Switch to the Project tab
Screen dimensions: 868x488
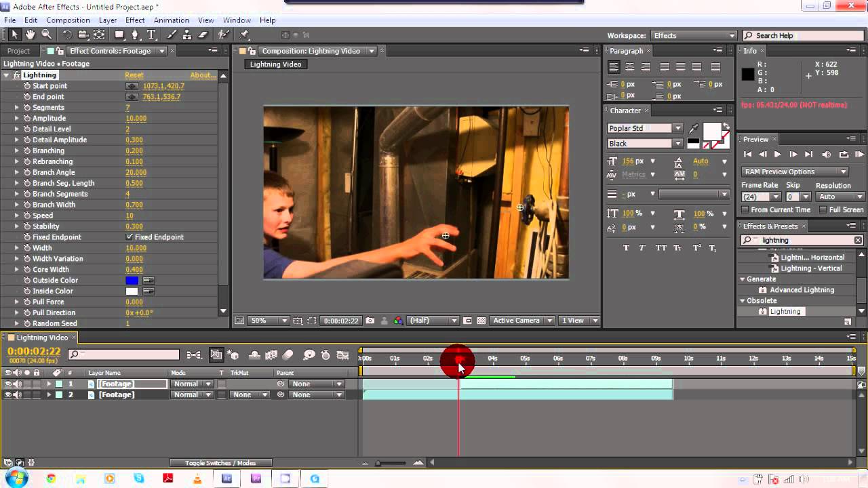pyautogui.click(x=18, y=51)
